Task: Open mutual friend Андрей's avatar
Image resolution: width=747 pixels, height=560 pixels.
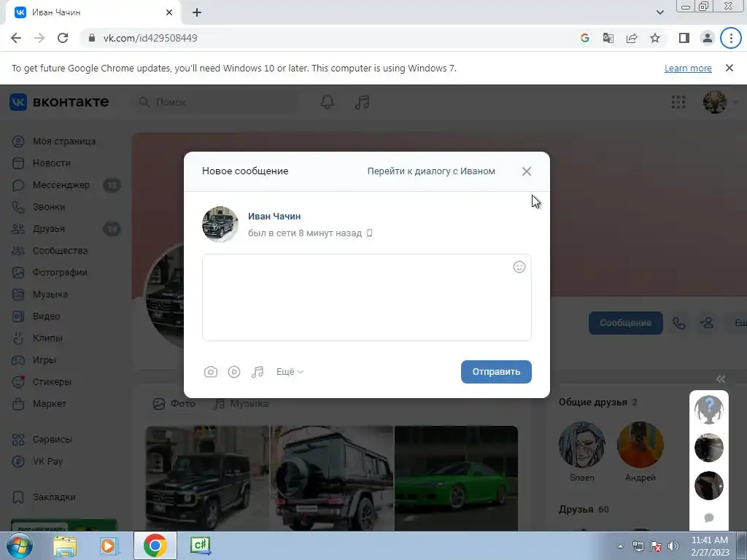Action: pyautogui.click(x=640, y=445)
